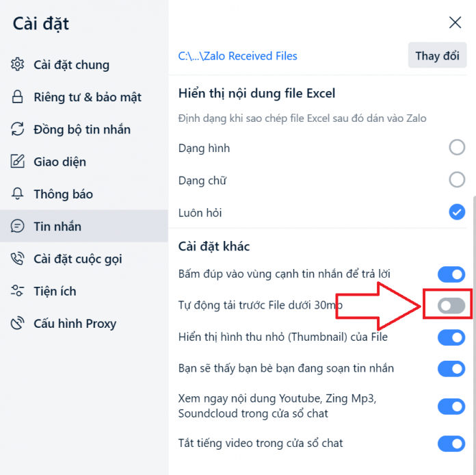476x475 pixels.
Task: Switch to the Tin nhắn settings tab
Action: pos(84,226)
